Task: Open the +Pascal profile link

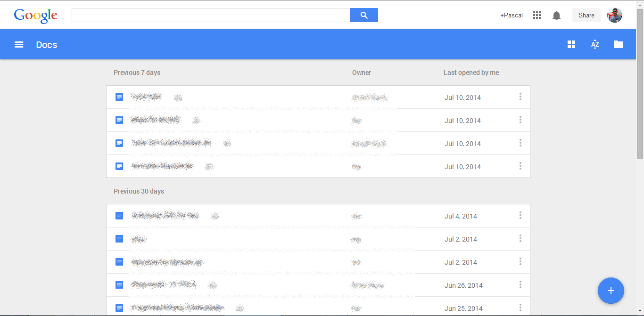Action: point(512,15)
